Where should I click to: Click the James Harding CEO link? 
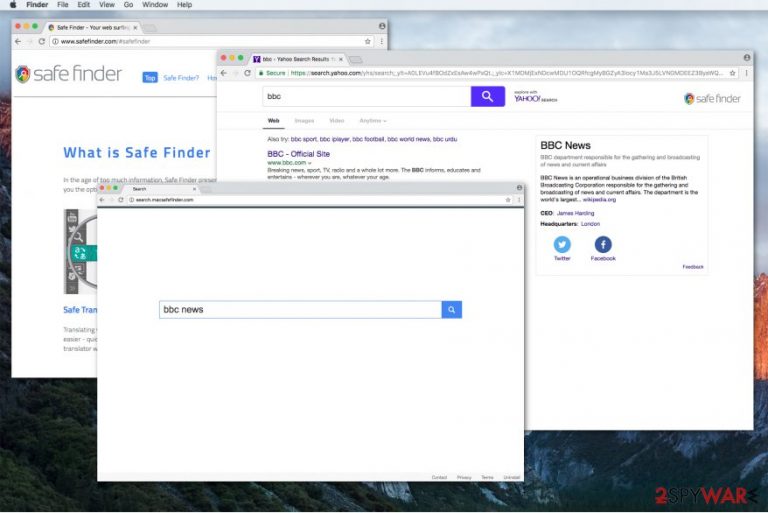(576, 213)
